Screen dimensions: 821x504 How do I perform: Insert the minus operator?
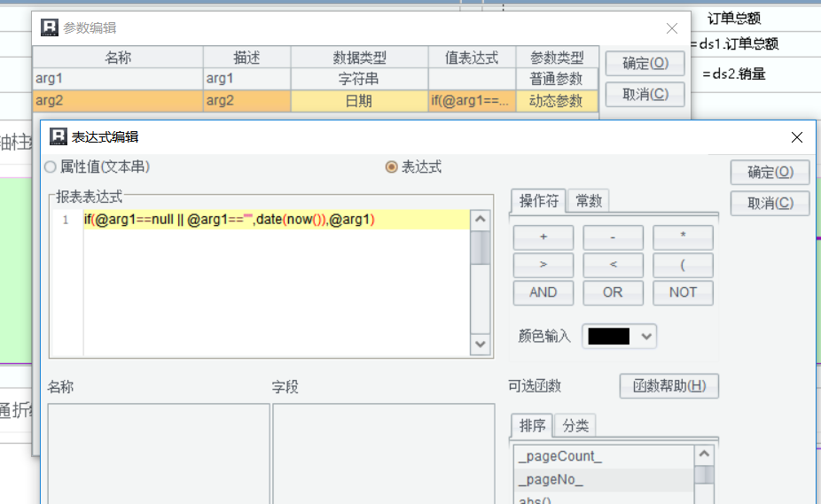tap(613, 237)
